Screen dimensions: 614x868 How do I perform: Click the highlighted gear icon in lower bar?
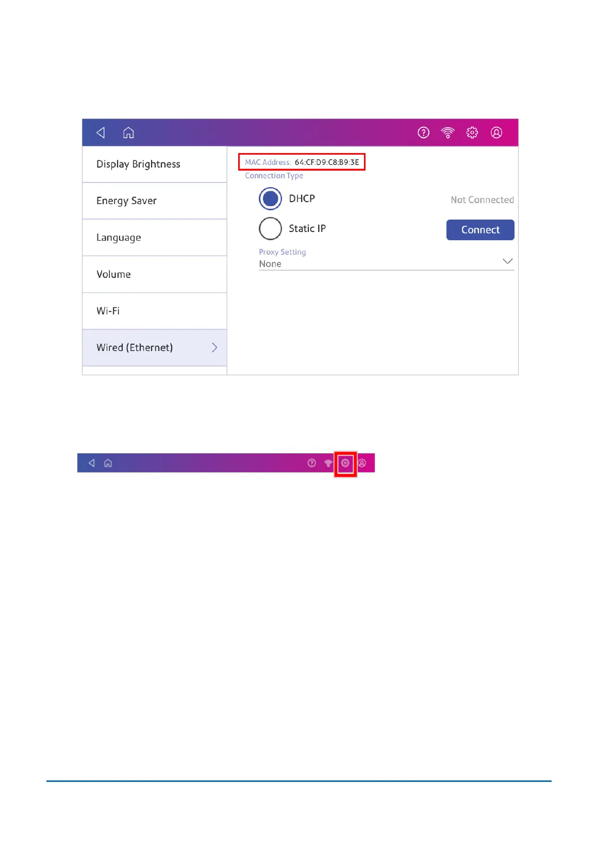[345, 463]
